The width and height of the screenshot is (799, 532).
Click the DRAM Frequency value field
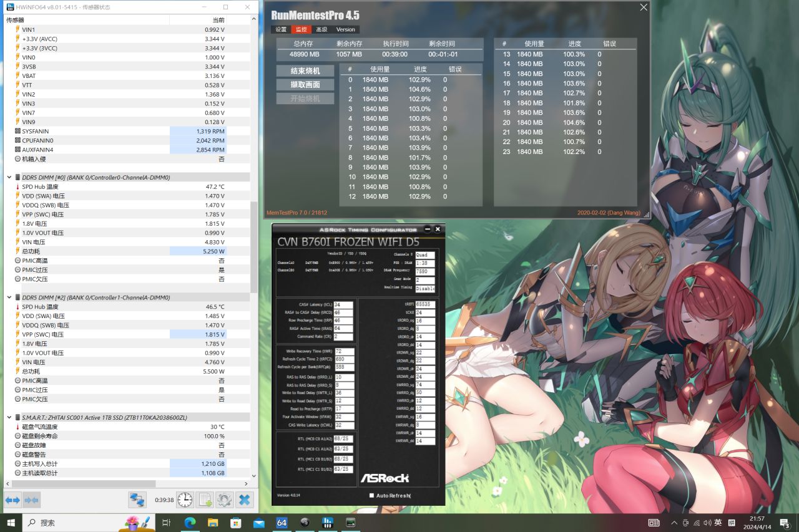pos(425,272)
